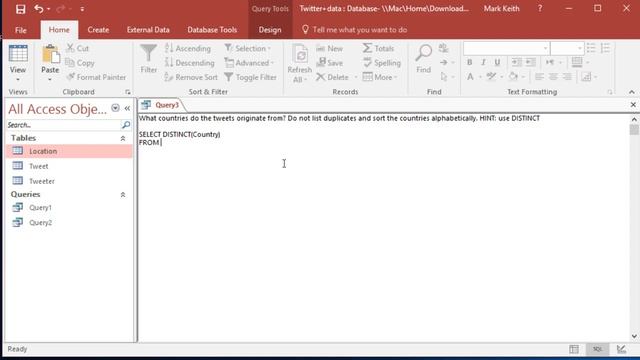This screenshot has width=640, height=360.
Task: Click the Undo arrow icon
Action: click(39, 9)
